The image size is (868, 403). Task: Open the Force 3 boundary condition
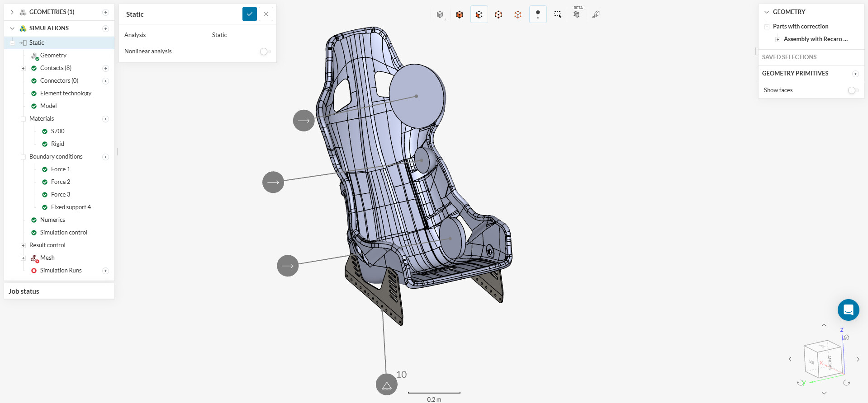(61, 195)
